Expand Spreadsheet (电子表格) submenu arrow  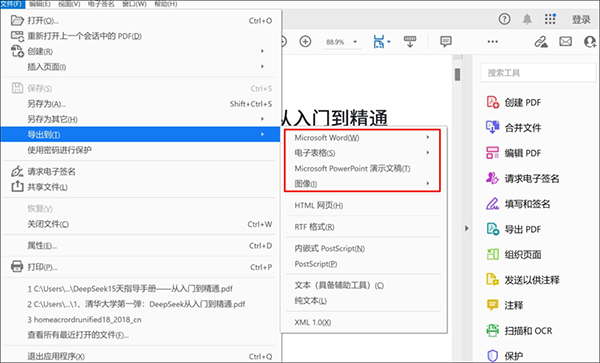click(x=428, y=153)
